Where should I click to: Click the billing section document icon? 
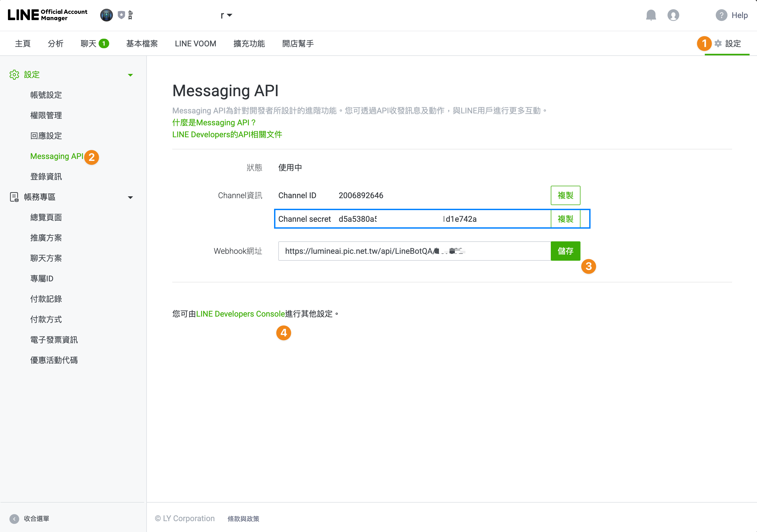[x=14, y=197]
